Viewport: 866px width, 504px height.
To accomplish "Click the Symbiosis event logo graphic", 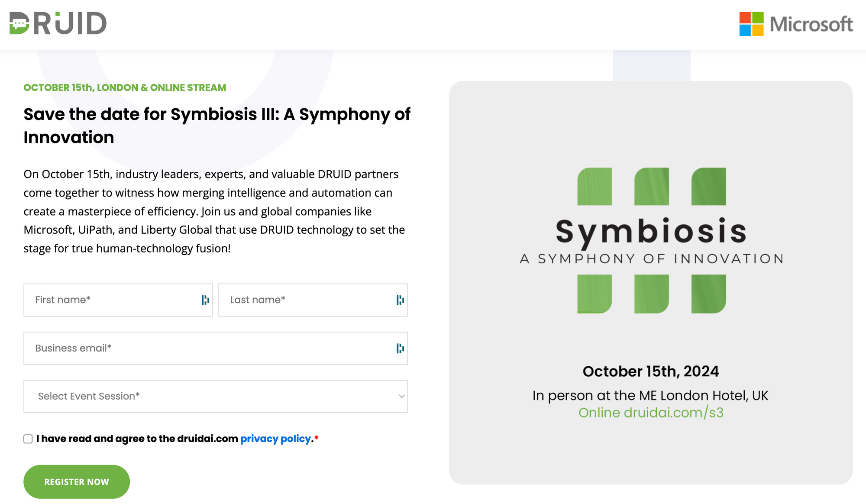I will [651, 240].
